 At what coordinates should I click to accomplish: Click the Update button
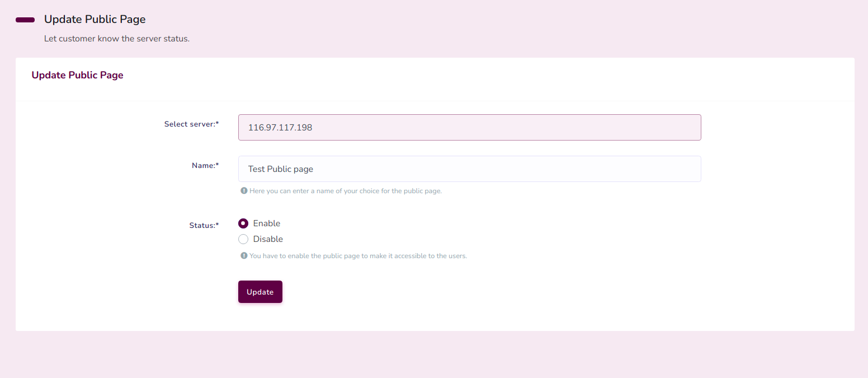coord(260,292)
